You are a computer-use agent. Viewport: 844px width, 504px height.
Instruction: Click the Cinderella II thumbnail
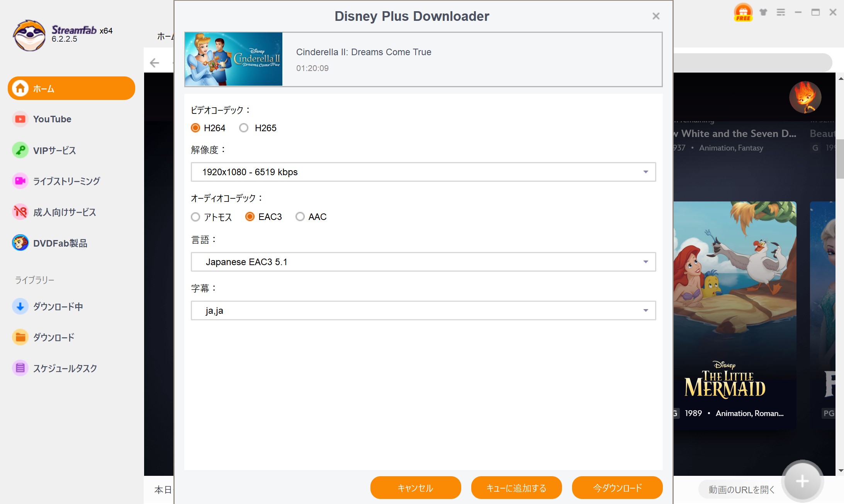(x=234, y=59)
